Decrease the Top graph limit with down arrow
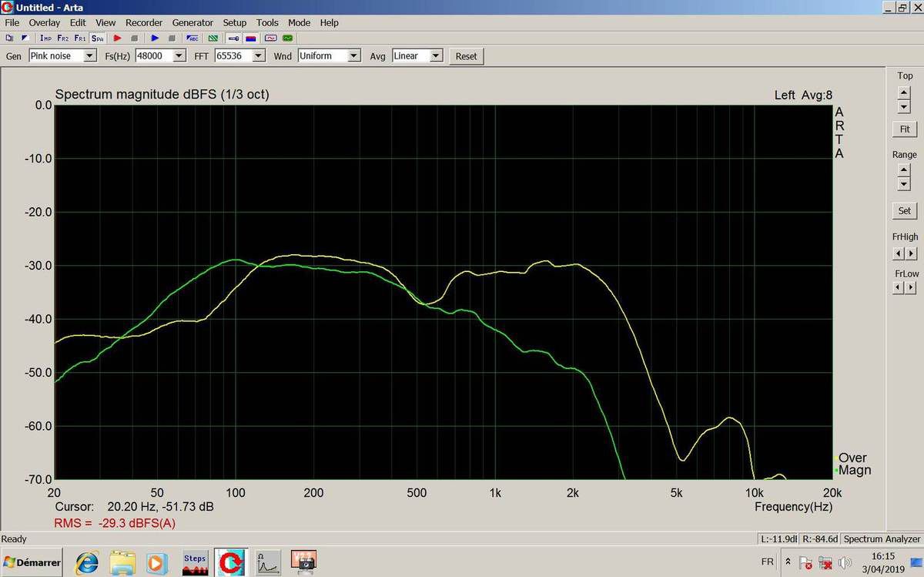Image resolution: width=924 pixels, height=577 pixels. (904, 106)
